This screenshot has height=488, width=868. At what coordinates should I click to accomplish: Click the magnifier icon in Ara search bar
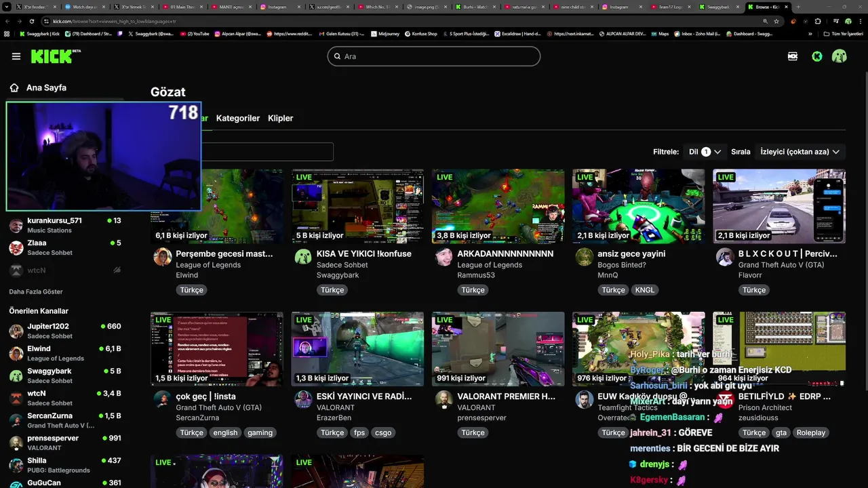337,56
